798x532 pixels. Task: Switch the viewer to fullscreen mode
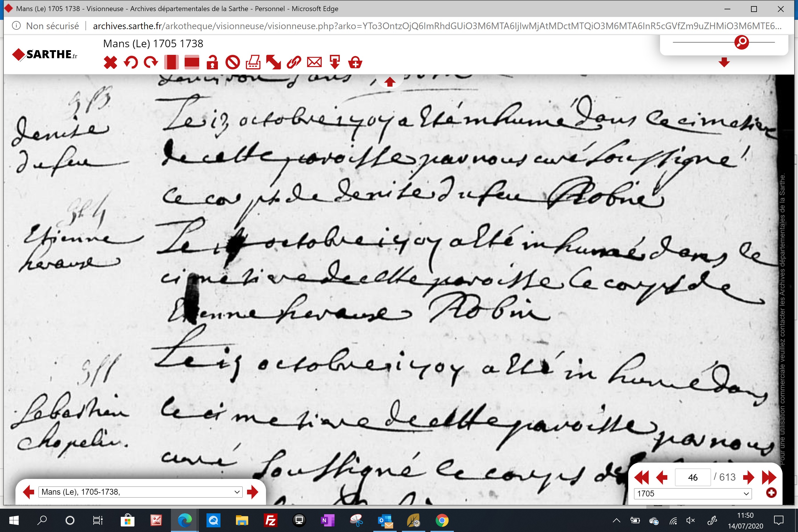pos(274,62)
